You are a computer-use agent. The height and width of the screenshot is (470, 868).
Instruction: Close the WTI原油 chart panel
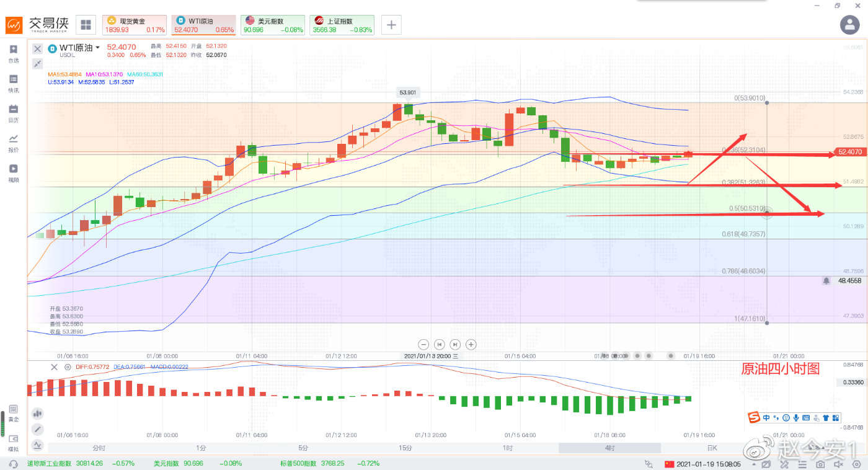[x=37, y=48]
